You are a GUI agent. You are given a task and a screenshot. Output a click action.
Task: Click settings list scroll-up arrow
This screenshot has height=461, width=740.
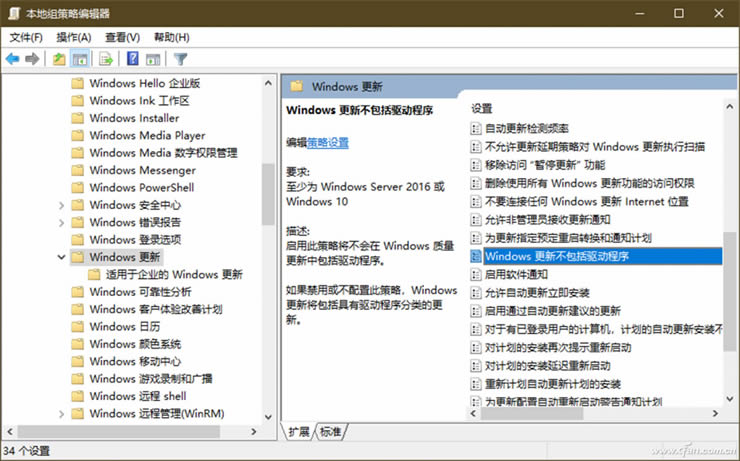pos(730,107)
